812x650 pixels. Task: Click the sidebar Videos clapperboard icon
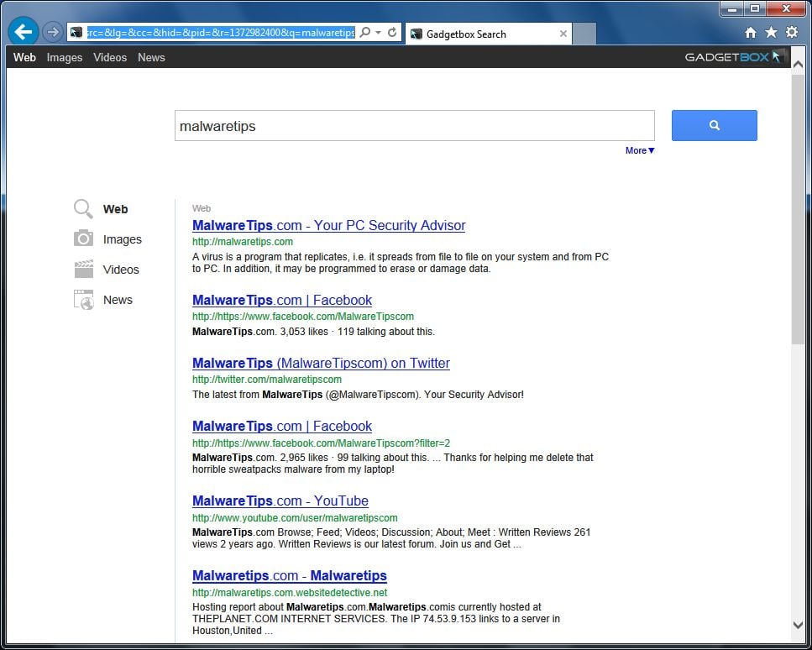[83, 270]
